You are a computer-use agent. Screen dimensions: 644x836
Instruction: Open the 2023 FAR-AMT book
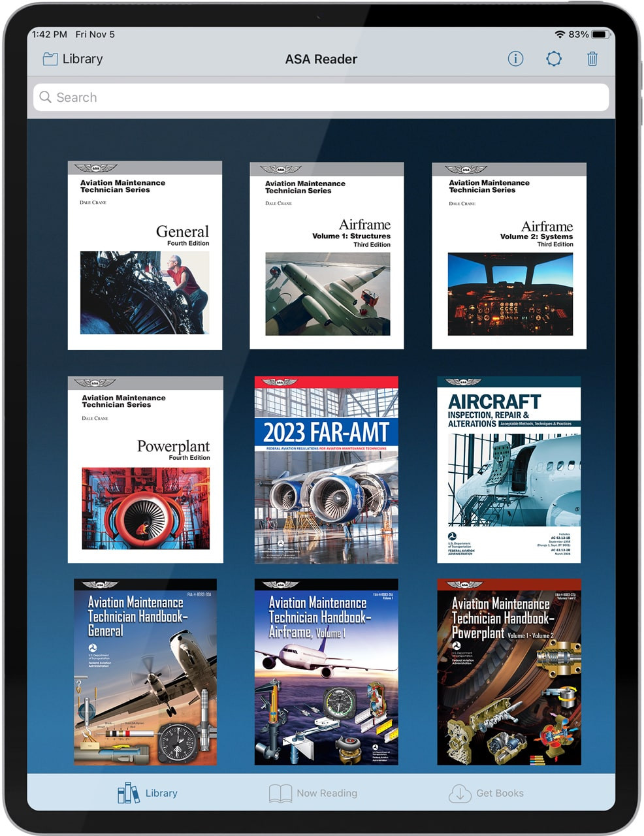tap(326, 469)
